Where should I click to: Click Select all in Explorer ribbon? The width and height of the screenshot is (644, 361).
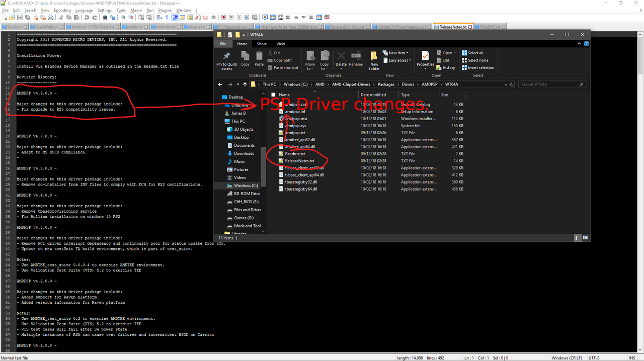(x=472, y=53)
